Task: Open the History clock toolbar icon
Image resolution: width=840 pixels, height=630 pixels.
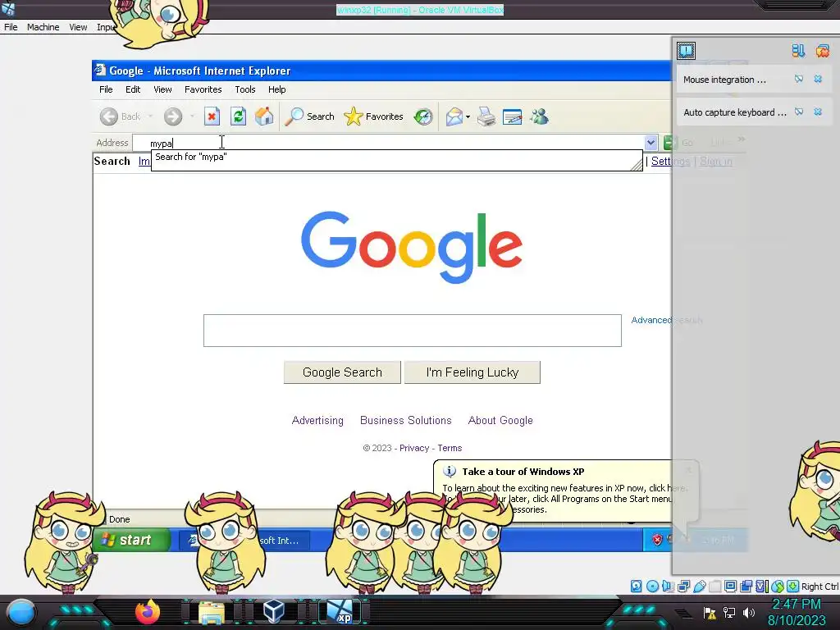Action: pyautogui.click(x=423, y=116)
